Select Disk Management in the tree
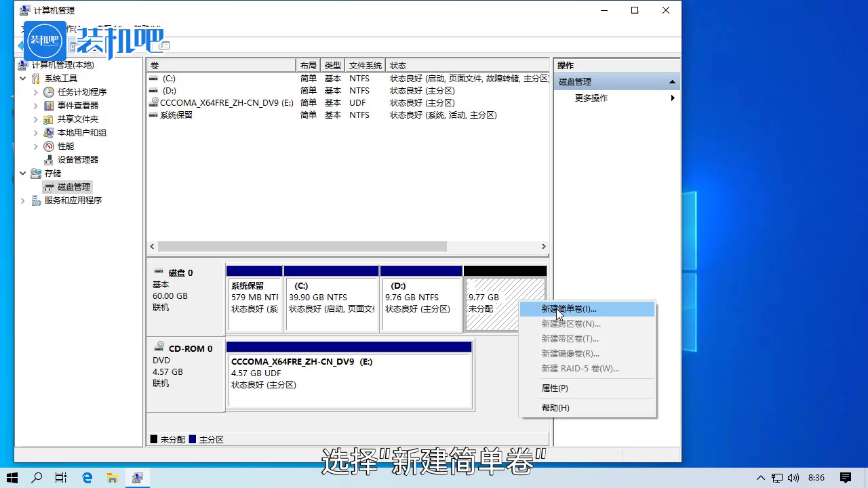Viewport: 868px width, 488px height. (73, 187)
